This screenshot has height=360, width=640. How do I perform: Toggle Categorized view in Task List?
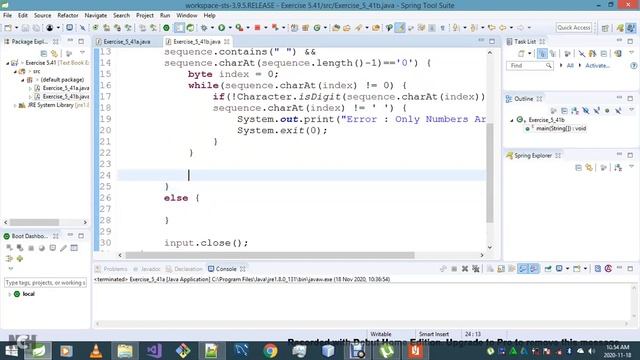tap(542, 53)
